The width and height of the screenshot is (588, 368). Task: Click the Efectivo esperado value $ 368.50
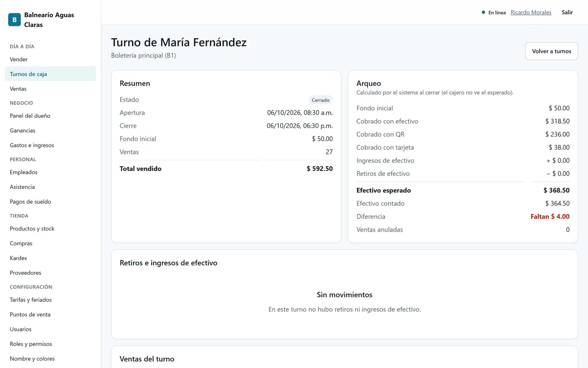tap(556, 190)
